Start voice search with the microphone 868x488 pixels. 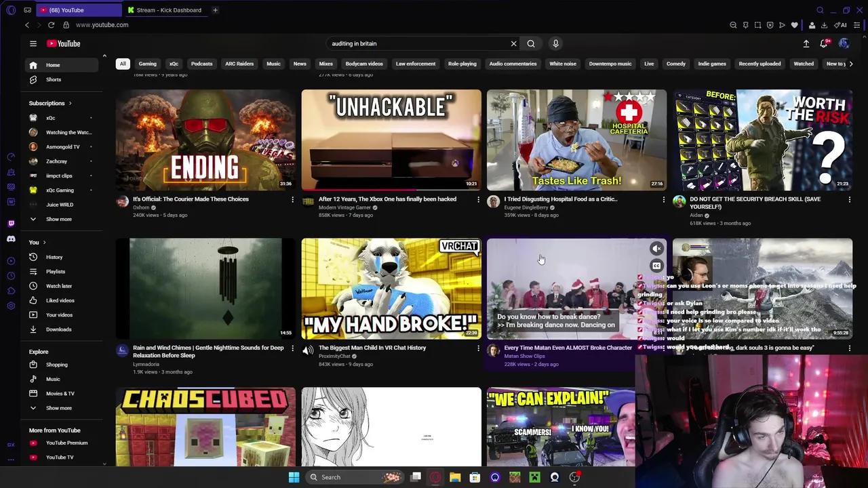555,43
